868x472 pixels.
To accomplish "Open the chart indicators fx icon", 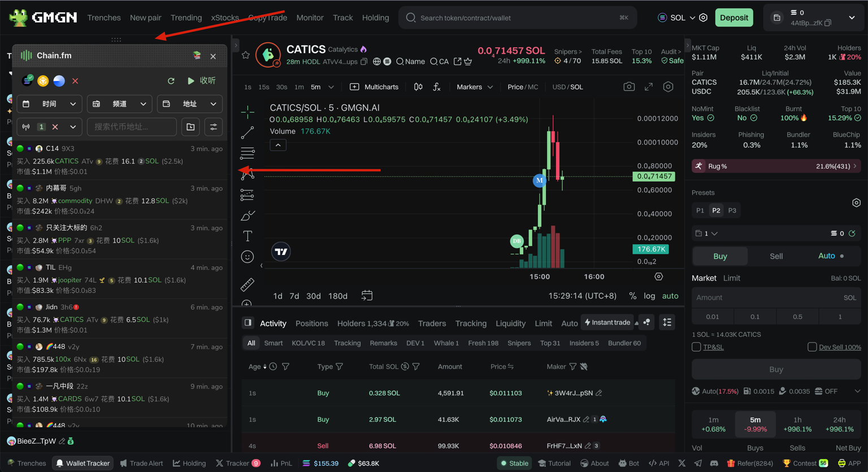I will point(437,87).
